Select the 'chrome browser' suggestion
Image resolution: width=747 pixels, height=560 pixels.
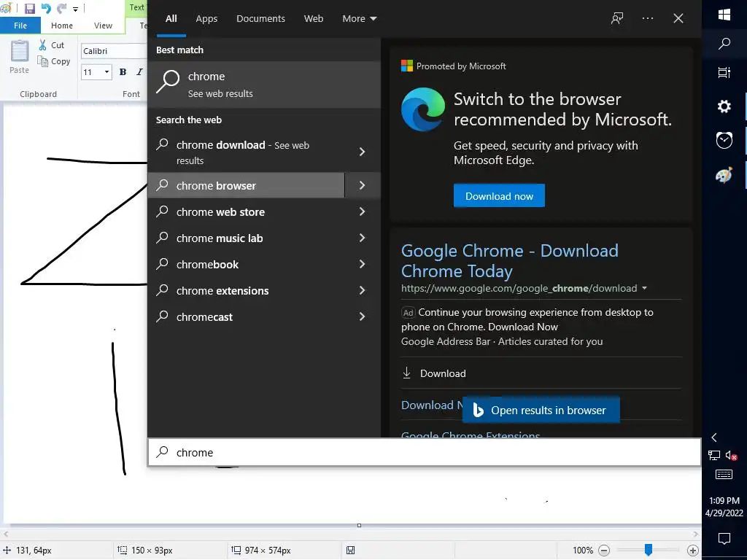pyautogui.click(x=247, y=186)
